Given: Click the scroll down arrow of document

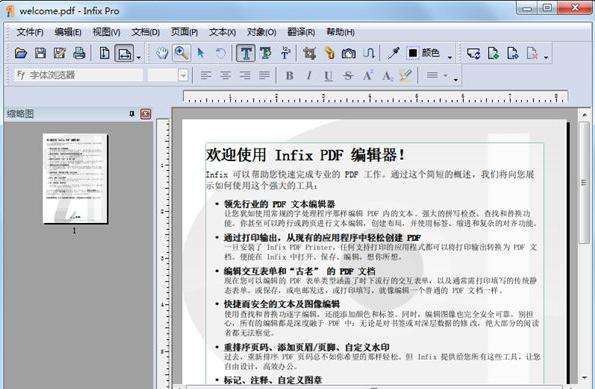Looking at the screenshot, I should tap(584, 378).
